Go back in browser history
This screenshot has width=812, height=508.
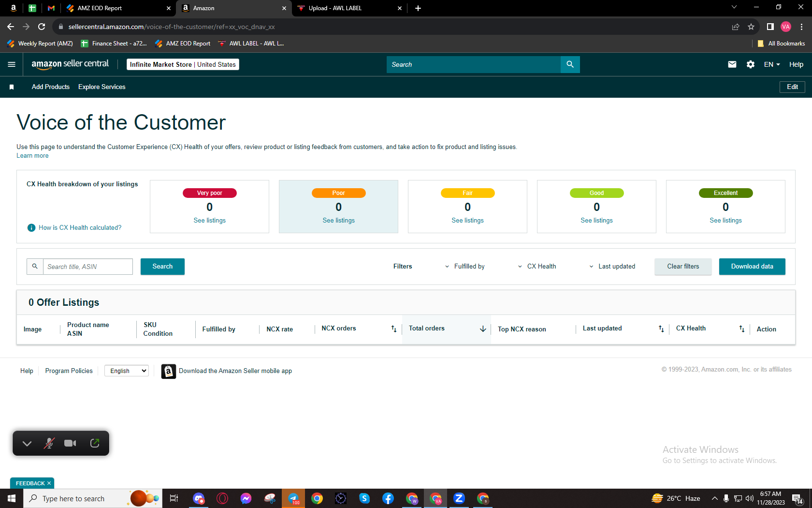(x=11, y=27)
